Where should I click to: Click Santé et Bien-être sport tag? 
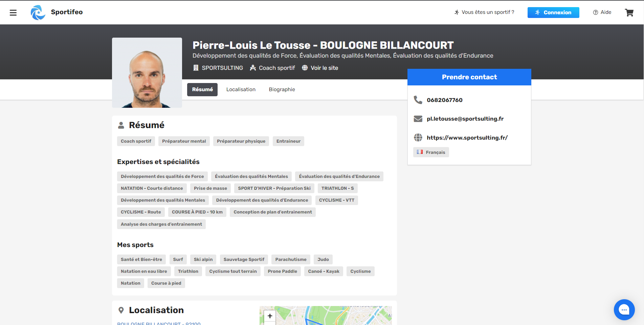coord(141,260)
